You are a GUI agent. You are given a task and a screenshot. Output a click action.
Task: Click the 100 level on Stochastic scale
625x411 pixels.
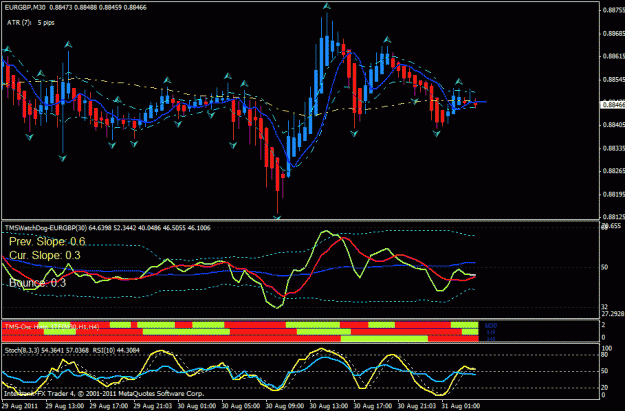(606, 348)
